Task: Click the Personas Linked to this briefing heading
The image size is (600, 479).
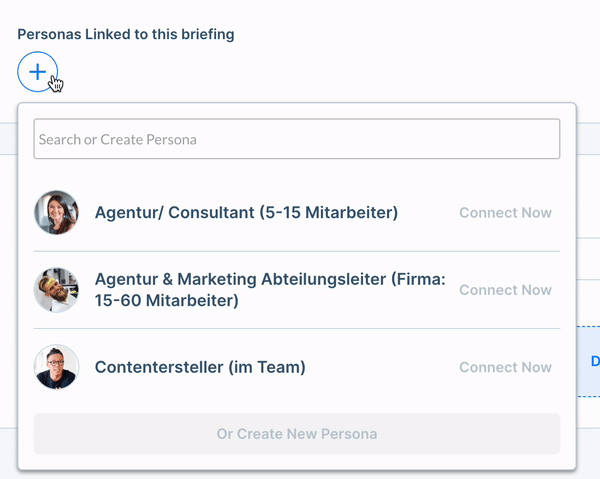Action: 126,34
